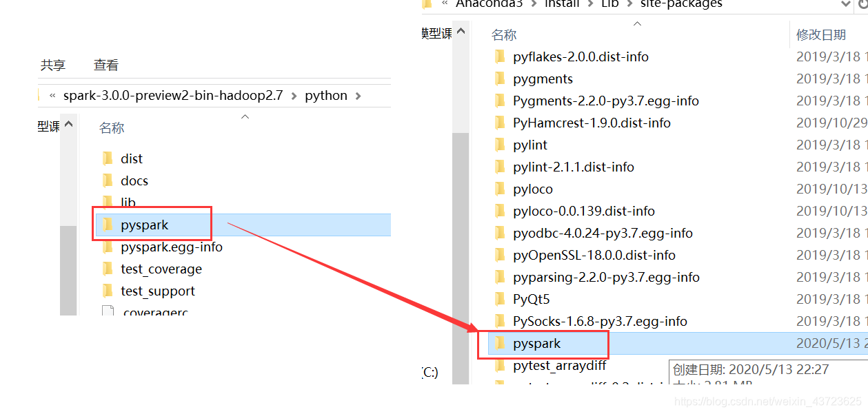Open the docs folder icon in left window
Screen dimensions: 868x414
point(108,180)
